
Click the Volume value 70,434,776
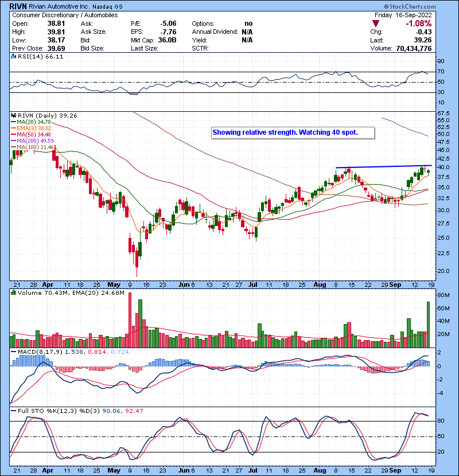click(x=414, y=48)
